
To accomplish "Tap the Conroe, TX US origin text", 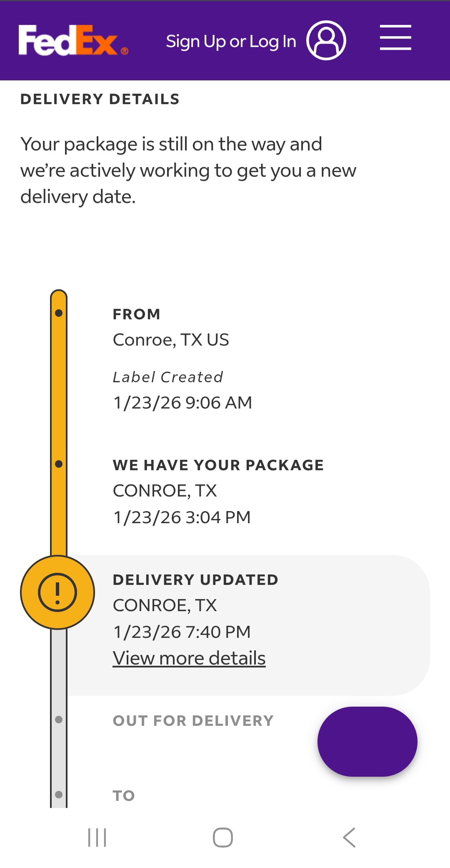I will [171, 340].
